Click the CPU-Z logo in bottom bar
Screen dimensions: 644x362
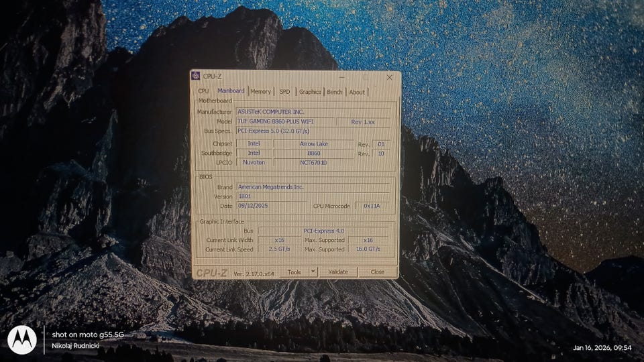(x=211, y=273)
